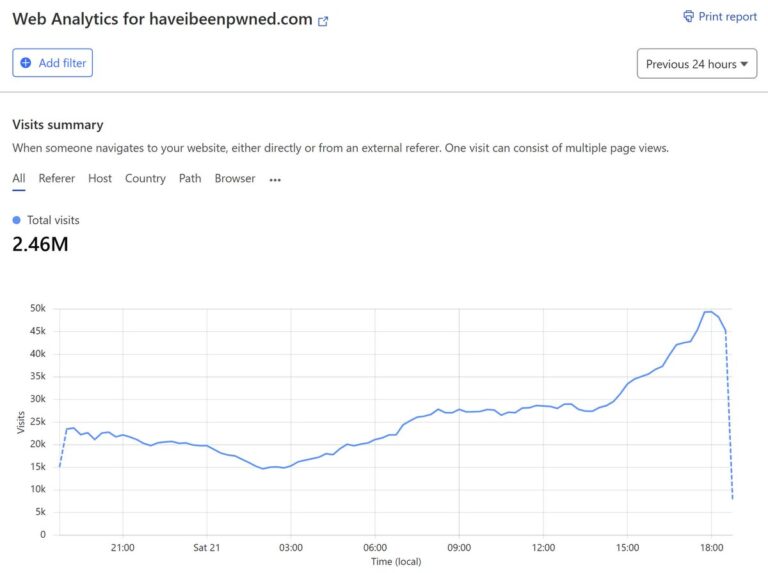Select the All tab

click(19, 178)
